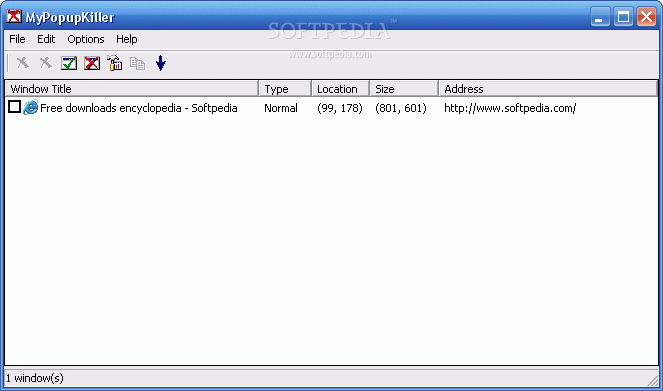Image resolution: width=663 pixels, height=391 pixels.
Task: Click the 'Normal' type cell
Action: click(281, 108)
